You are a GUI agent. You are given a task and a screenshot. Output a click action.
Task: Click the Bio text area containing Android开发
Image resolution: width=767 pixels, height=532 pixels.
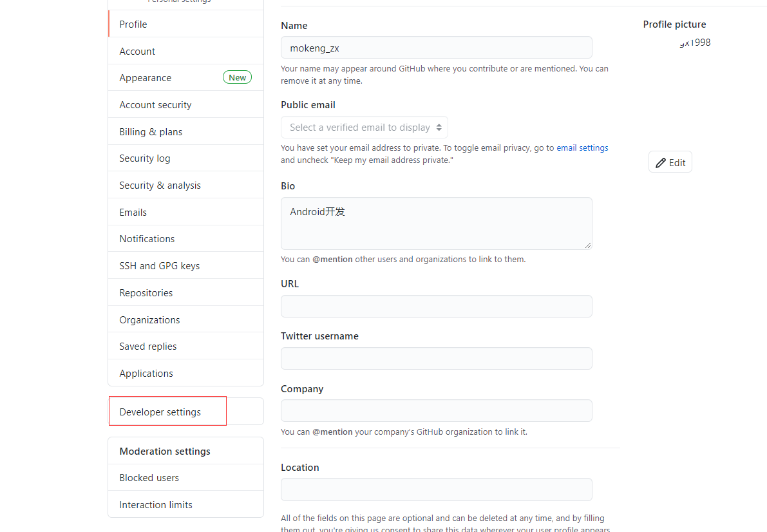click(436, 223)
